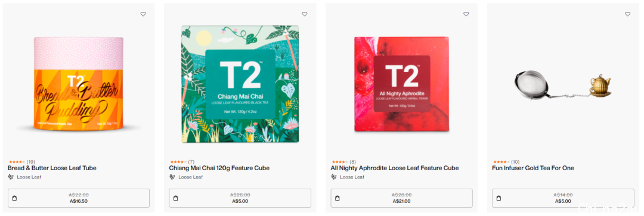Click bag icon for Bread & Butter tube
Viewport: 644px width, 216px height.
(14, 198)
